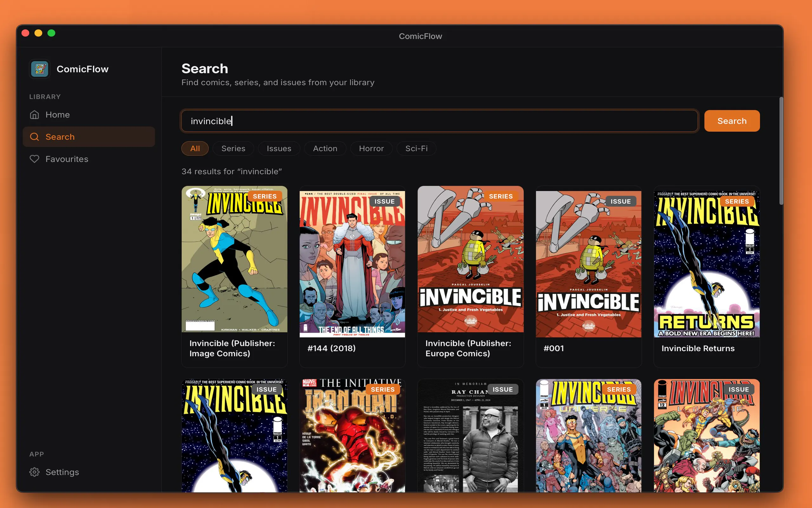Focus the search field containing invincible

(x=440, y=121)
